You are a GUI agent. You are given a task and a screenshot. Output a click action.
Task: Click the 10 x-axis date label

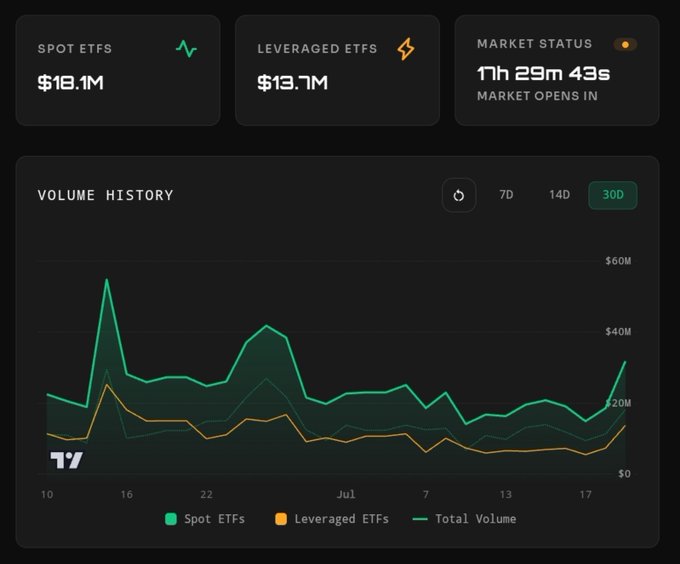[47, 494]
